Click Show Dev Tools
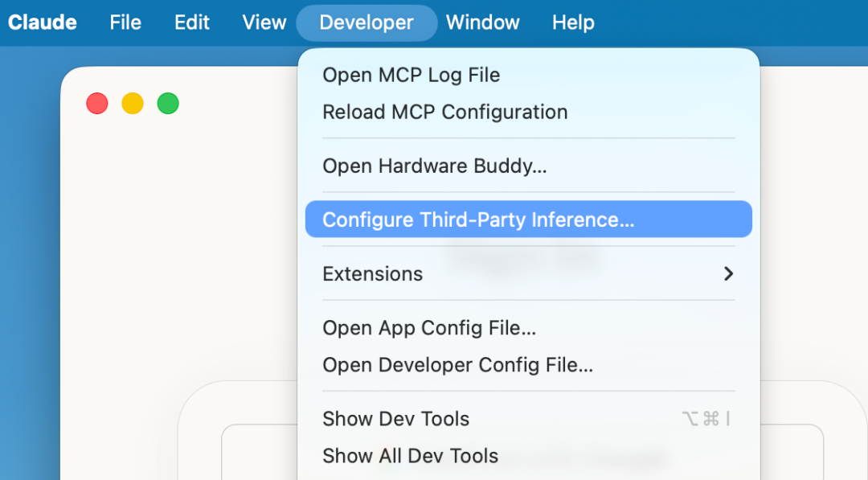The width and height of the screenshot is (868, 480). point(395,419)
